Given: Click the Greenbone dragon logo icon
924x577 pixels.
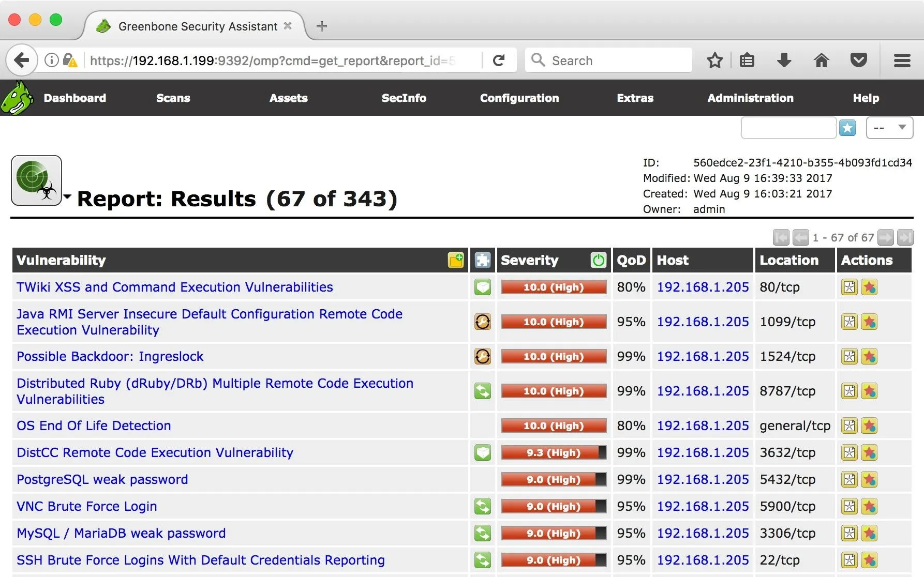Looking at the screenshot, I should pyautogui.click(x=17, y=98).
